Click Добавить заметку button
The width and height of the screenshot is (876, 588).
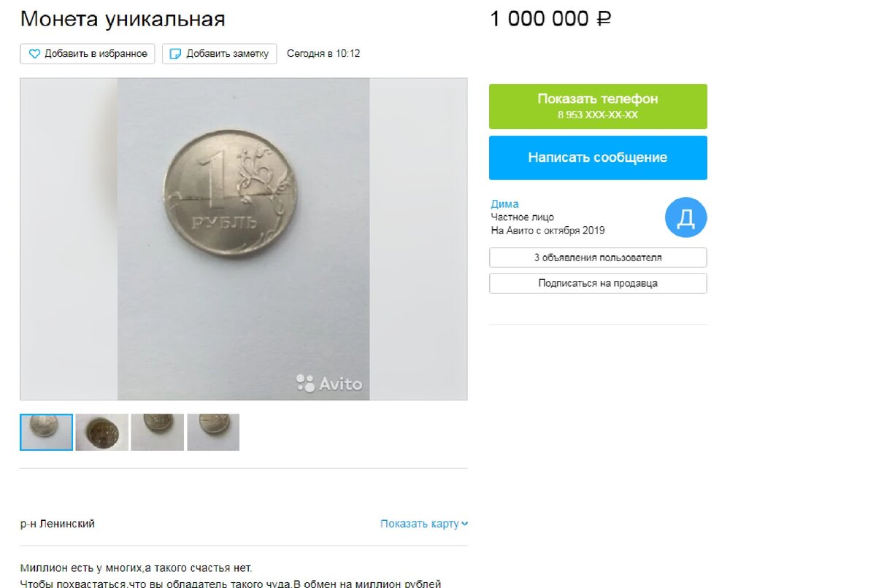(x=220, y=54)
